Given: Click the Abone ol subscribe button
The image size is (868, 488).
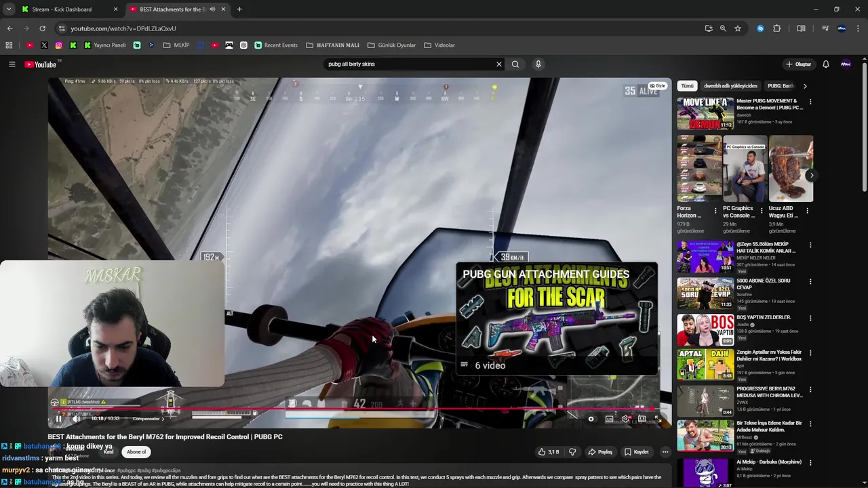Looking at the screenshot, I should (136, 452).
